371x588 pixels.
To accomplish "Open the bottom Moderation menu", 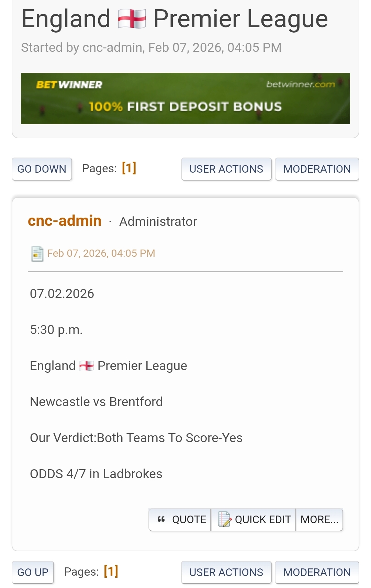I will pos(317,572).
